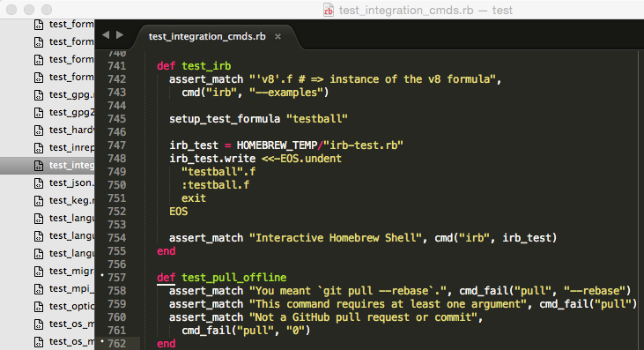Open the test_gpg2 file icon in sidebar
The height and width of the screenshot is (350, 644).
coord(39,113)
